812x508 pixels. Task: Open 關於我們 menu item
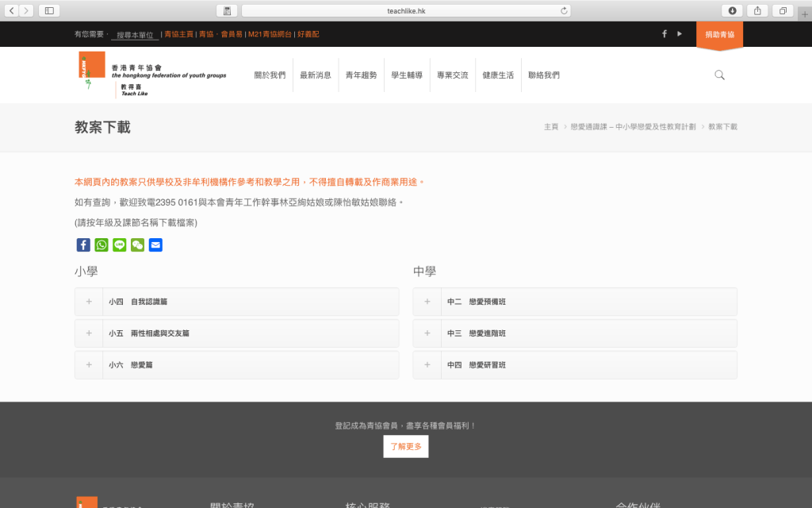pos(270,75)
